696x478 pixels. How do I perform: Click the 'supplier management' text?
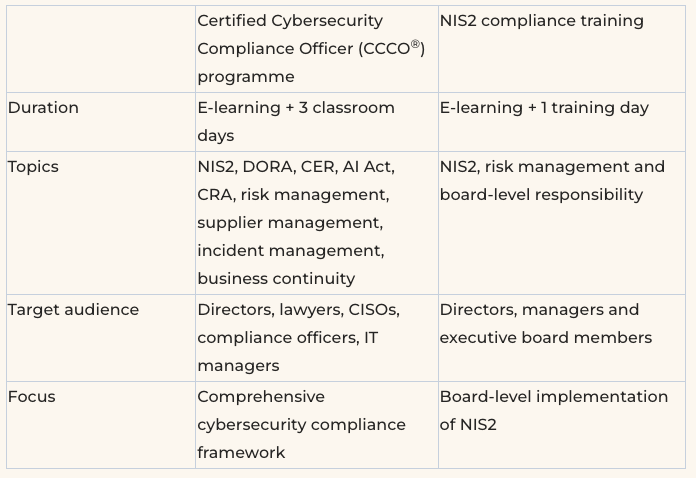pyautogui.click(x=288, y=222)
